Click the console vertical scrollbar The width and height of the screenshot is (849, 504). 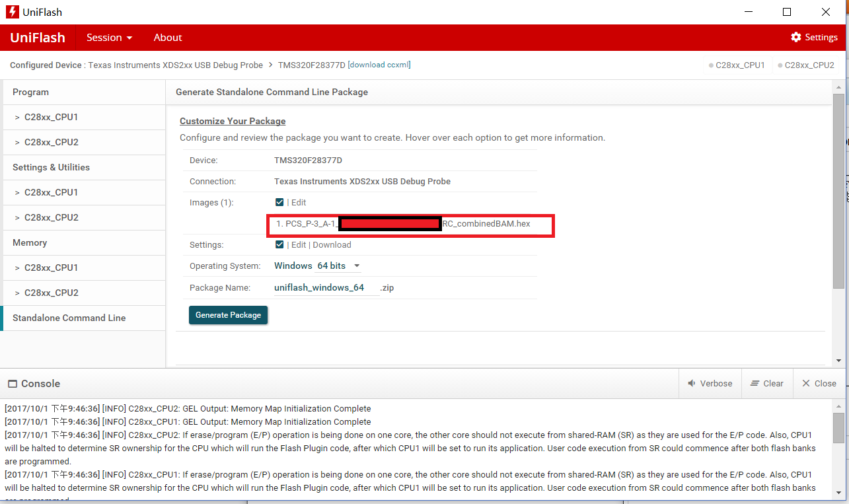pos(838,428)
